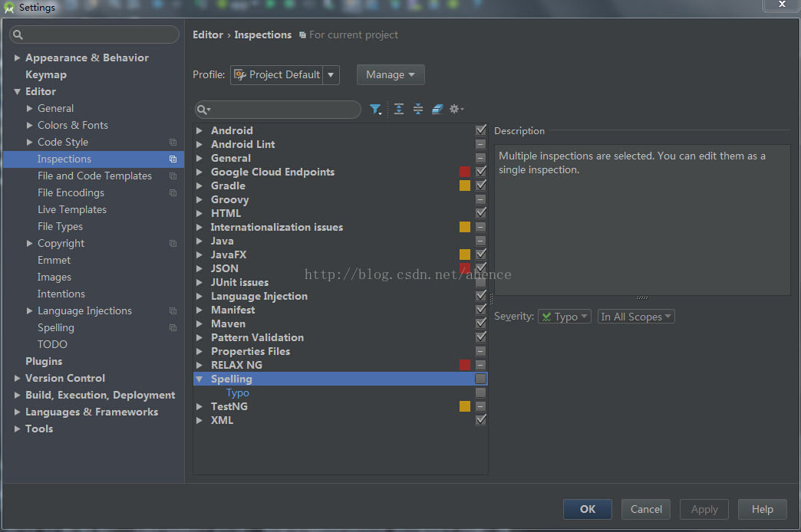This screenshot has width=801, height=532.
Task: Click the Android Studio icon in title bar
Action: [8, 8]
